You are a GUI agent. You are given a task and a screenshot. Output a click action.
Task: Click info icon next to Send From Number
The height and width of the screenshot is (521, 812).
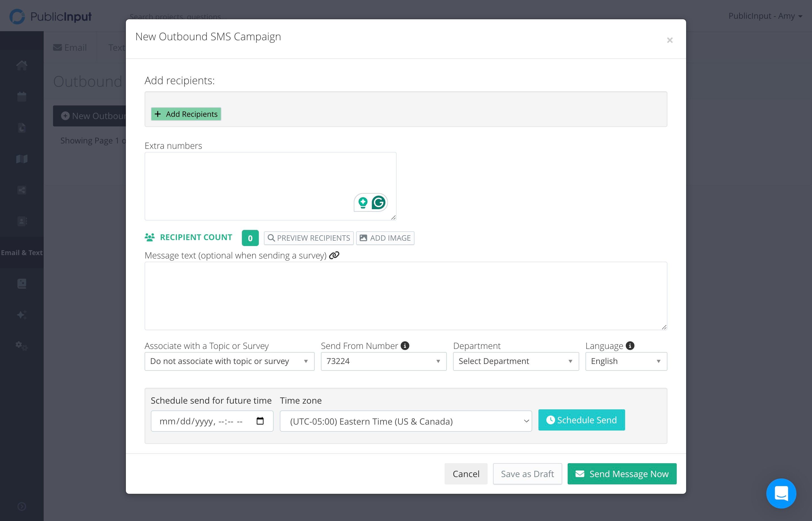405,346
